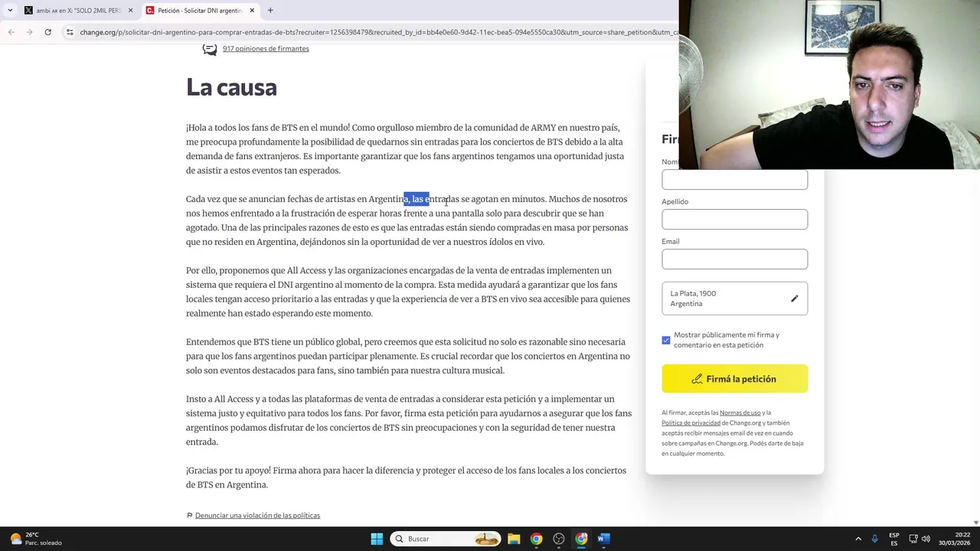Focus the Nombre input field
980x551 pixels.
(x=734, y=180)
